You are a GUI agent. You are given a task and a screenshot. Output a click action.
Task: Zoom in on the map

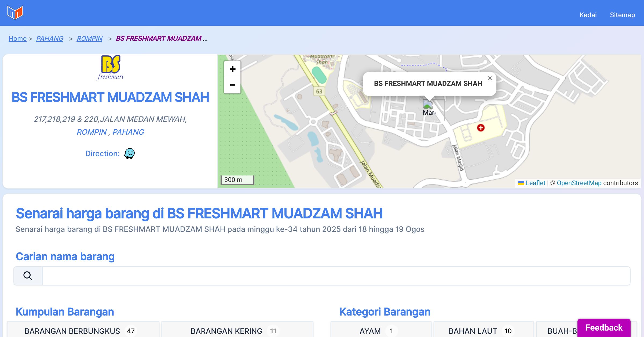232,69
